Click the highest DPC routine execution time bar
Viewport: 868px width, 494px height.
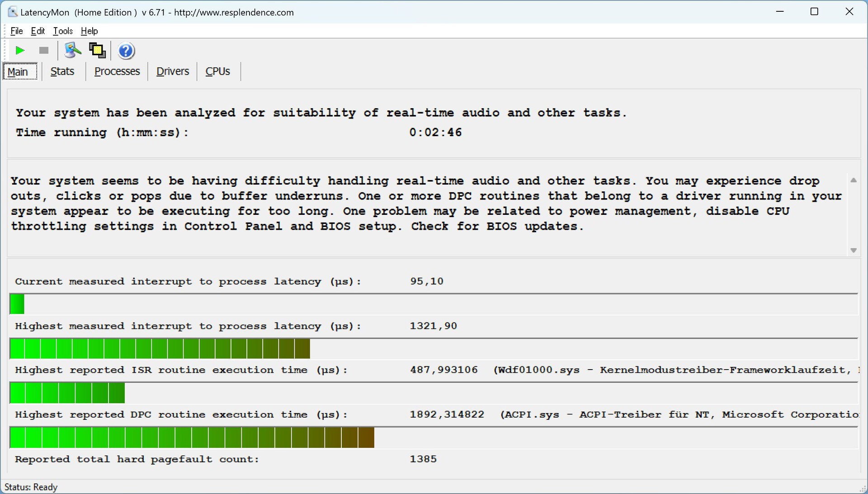(192, 438)
